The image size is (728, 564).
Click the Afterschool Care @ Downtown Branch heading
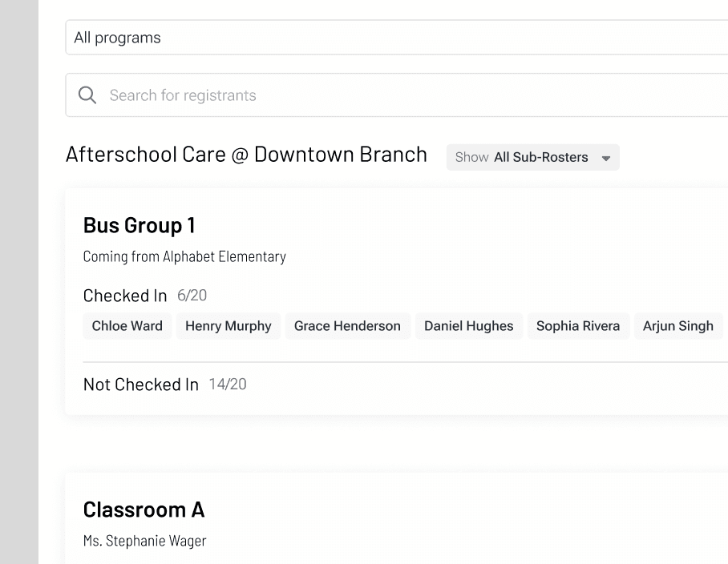click(246, 155)
